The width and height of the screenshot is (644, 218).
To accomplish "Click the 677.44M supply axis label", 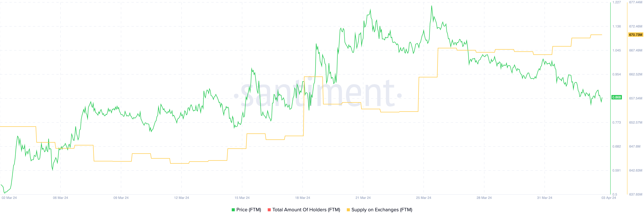I will [635, 2].
